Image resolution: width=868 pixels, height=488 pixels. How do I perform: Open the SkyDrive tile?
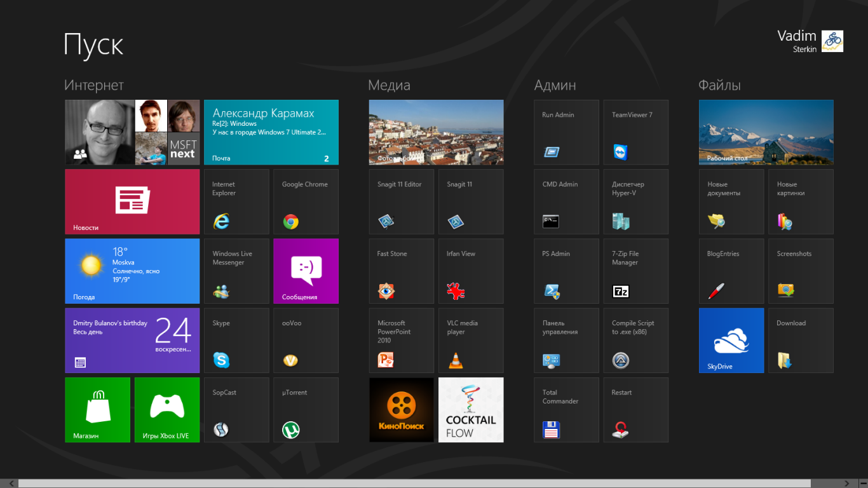pos(731,340)
